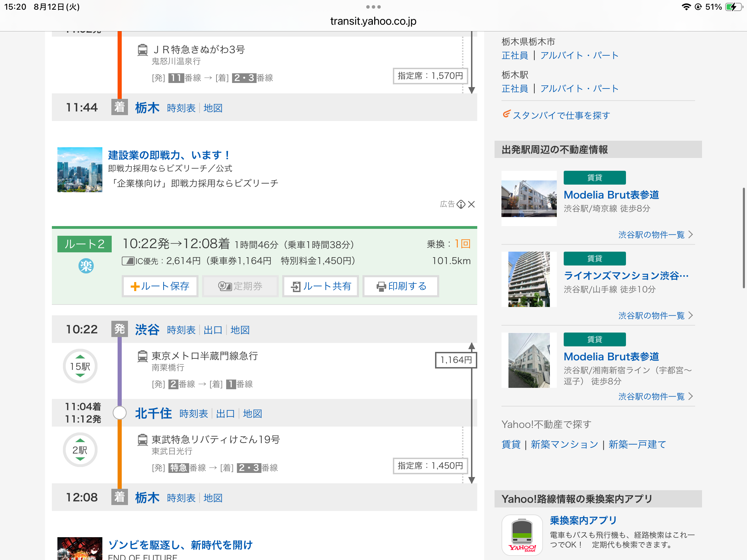Open the ad info icon next to 広告
Viewport: 747px width, 560px height.
pyautogui.click(x=461, y=204)
